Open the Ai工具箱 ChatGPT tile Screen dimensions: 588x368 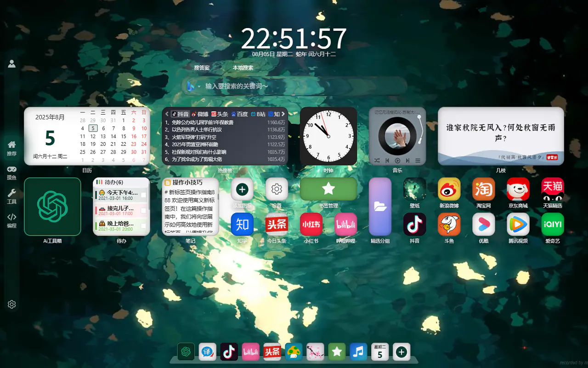pos(52,207)
